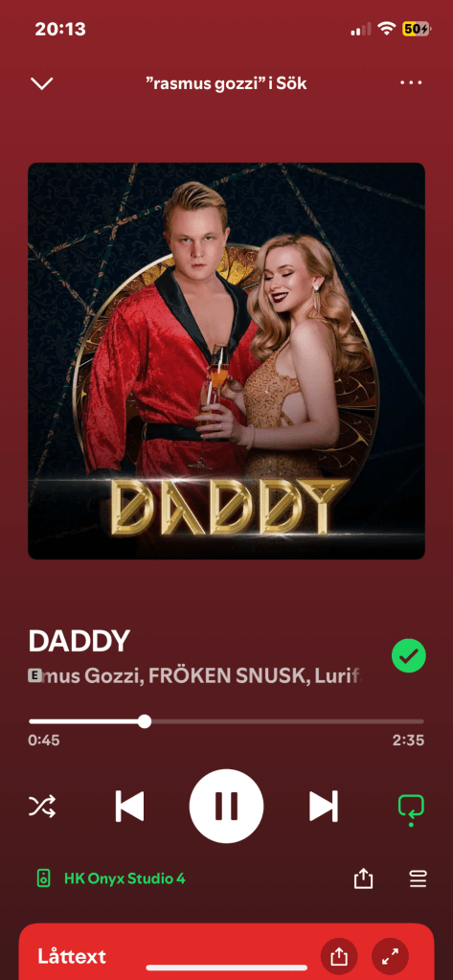Screen dimensions: 453x980
Task: Toggle the green repeat mode icon
Action: 411,808
